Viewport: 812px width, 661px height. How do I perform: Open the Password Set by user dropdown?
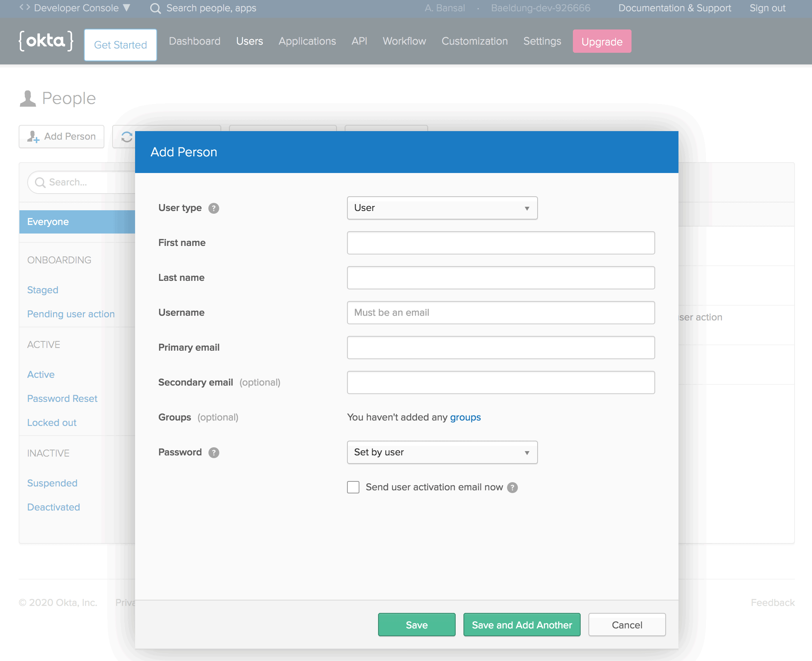tap(442, 452)
